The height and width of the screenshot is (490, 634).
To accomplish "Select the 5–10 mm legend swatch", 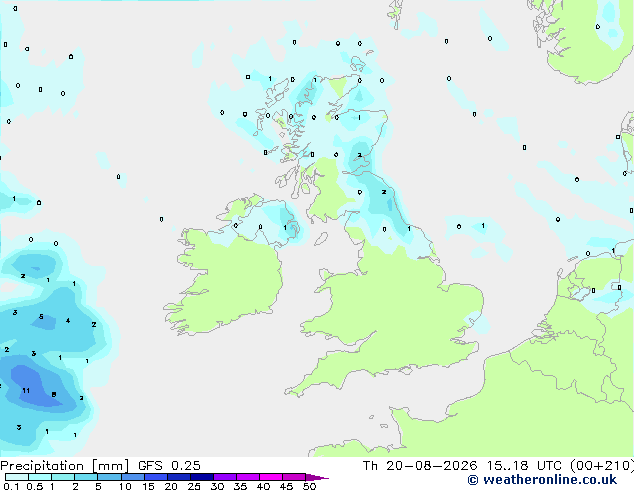I will (x=109, y=477).
